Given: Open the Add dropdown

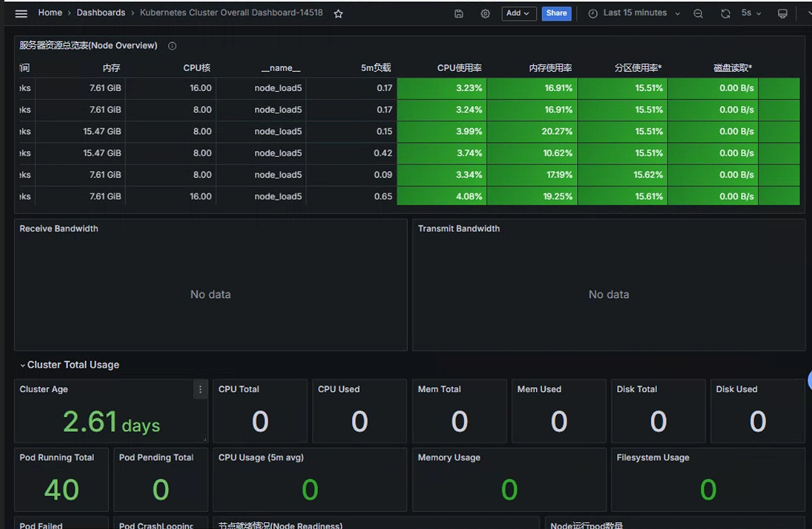Looking at the screenshot, I should point(518,13).
